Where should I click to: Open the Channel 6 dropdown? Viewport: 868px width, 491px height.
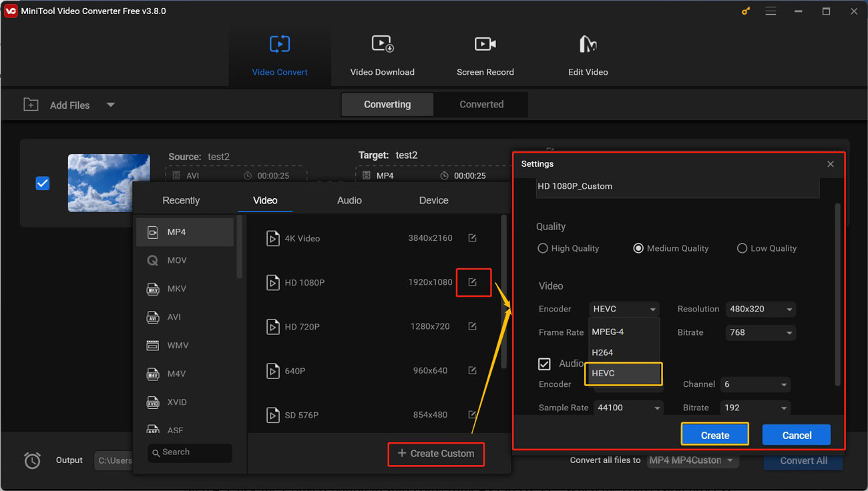756,384
